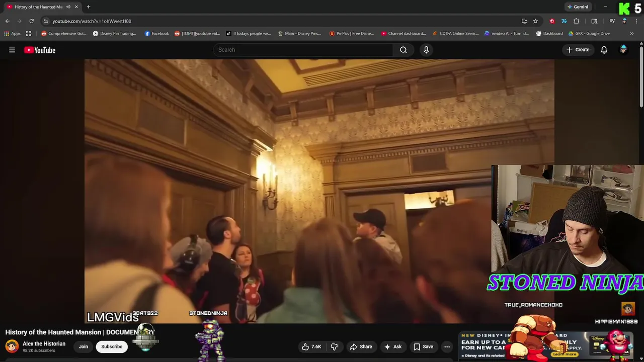Open the Channel dashboard bookmark

[x=404, y=34]
